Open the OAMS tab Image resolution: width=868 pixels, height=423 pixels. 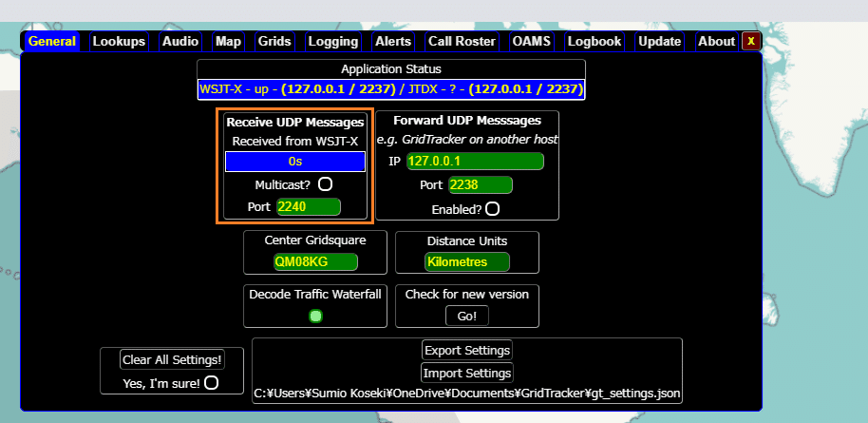[532, 41]
